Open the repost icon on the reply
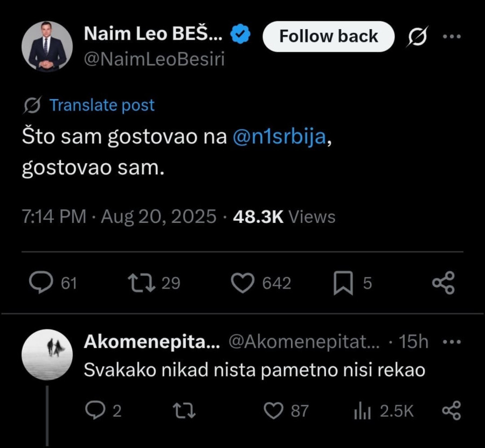The width and height of the screenshot is (485, 448). [x=184, y=410]
